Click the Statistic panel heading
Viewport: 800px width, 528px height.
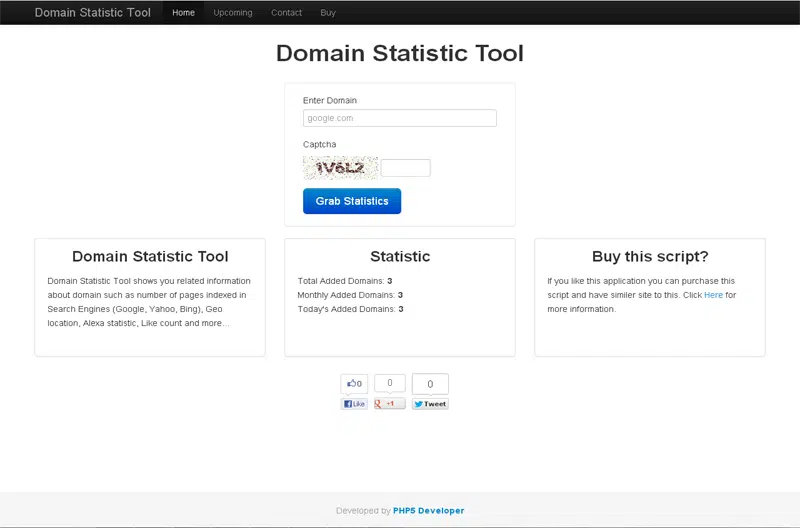click(x=400, y=257)
